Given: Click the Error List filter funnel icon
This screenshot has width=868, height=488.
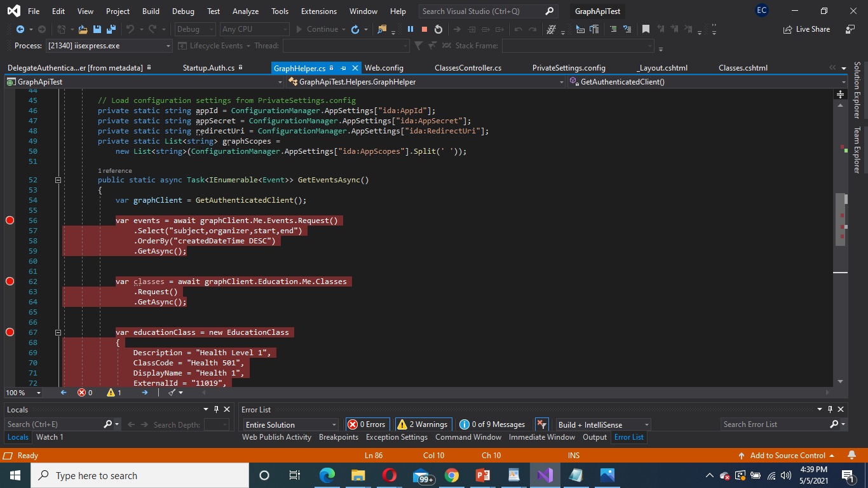Looking at the screenshot, I should 541,424.
